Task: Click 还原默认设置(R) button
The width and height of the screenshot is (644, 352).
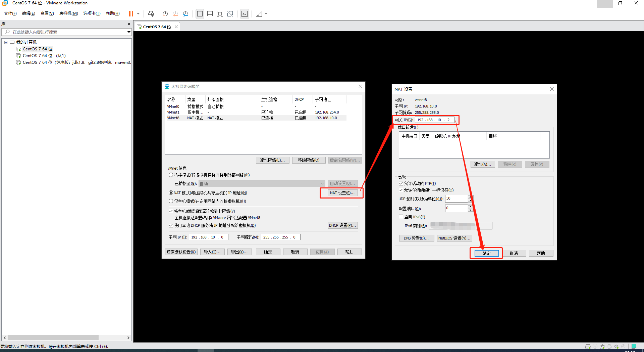Action: pyautogui.click(x=181, y=252)
